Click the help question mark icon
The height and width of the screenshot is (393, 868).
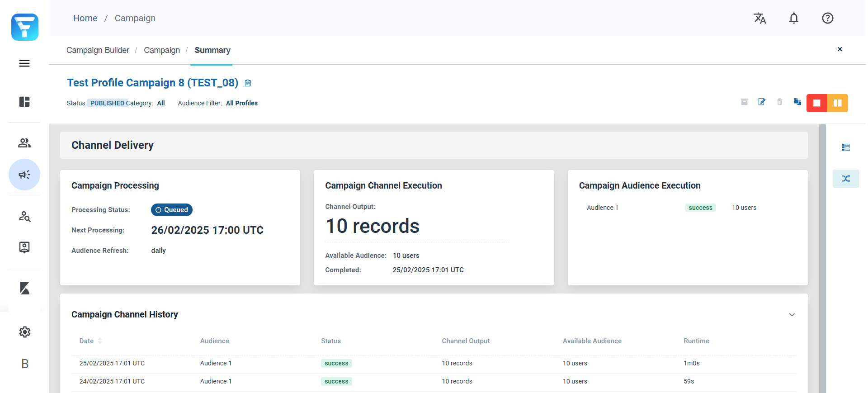pyautogui.click(x=828, y=18)
